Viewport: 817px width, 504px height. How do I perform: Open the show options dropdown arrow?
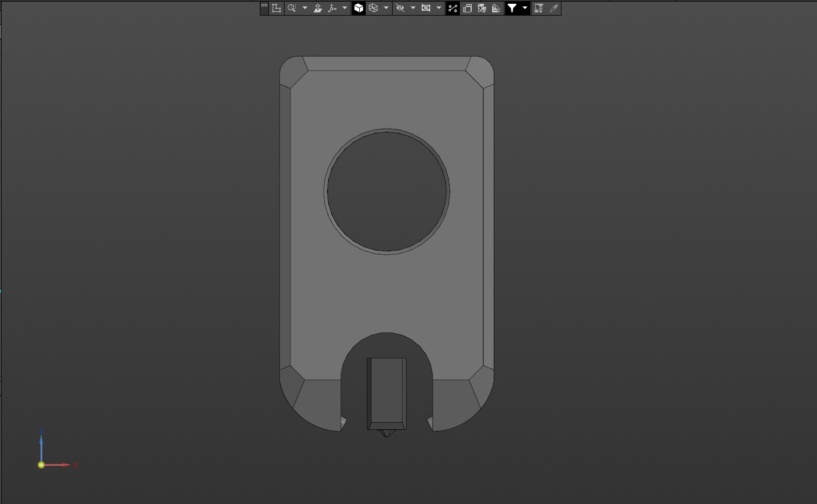(x=439, y=8)
